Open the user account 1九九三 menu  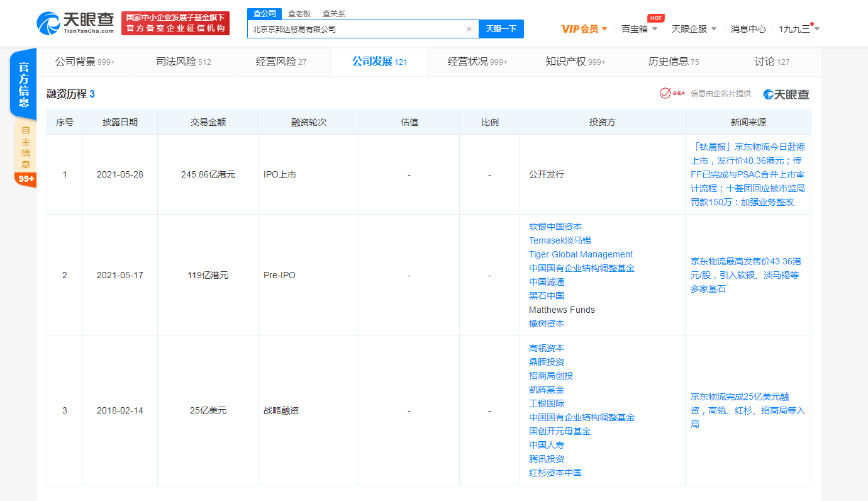click(x=799, y=29)
